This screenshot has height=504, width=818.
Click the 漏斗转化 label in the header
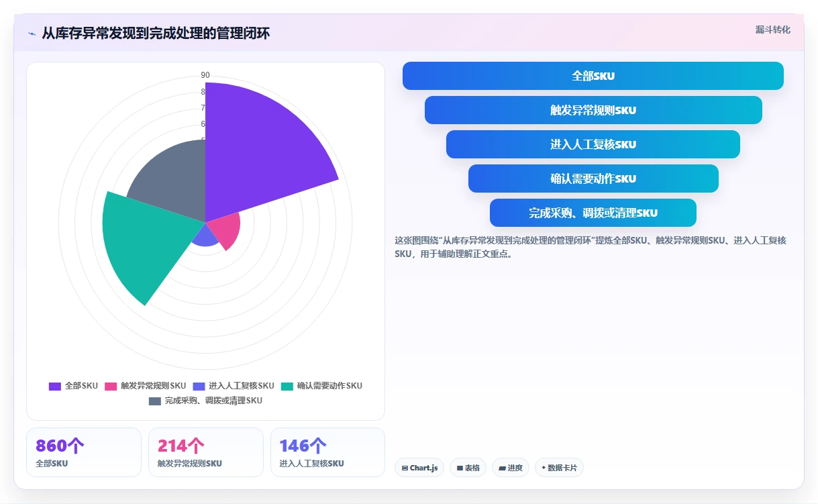[772, 30]
